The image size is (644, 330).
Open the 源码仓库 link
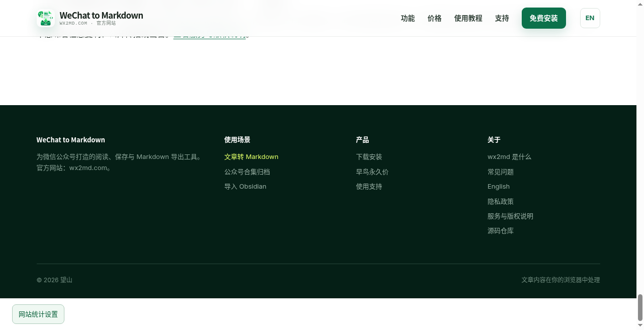coord(501,231)
